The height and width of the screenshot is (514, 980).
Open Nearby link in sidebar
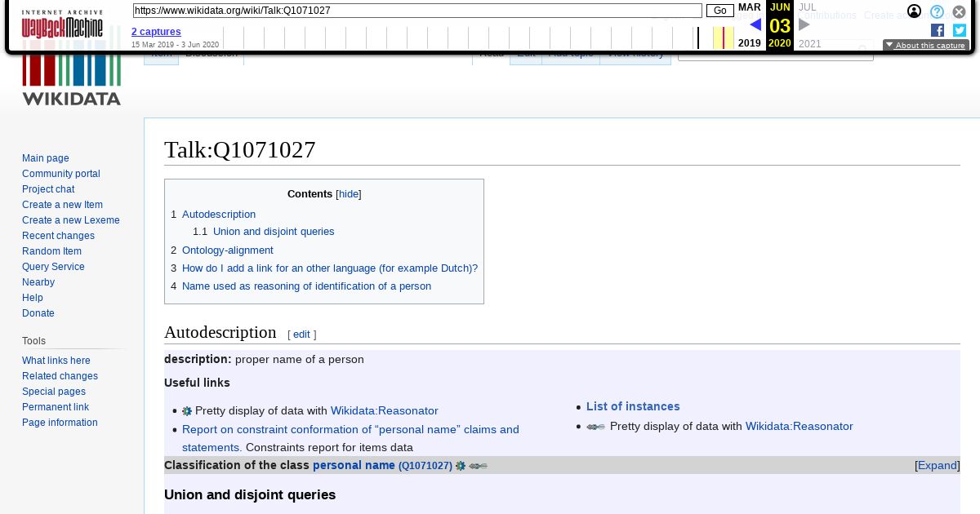pos(38,282)
